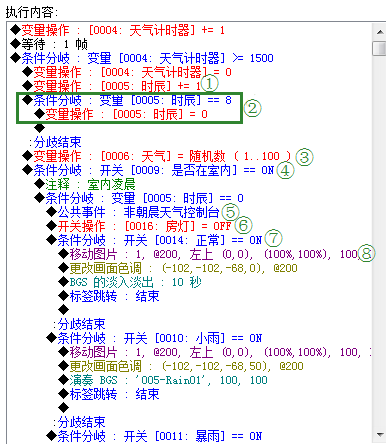Select line '变量操作 [0004: 天气计时器] += 1'
This screenshot has height=444, width=386.
pos(118,30)
